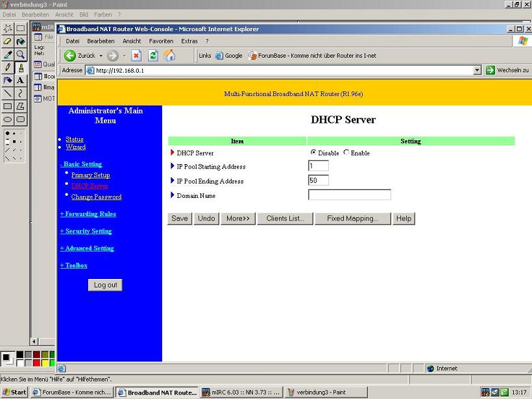The height and width of the screenshot is (399, 532).
Task: Pick the red color swatch in Paint palette
Action: pos(36,363)
